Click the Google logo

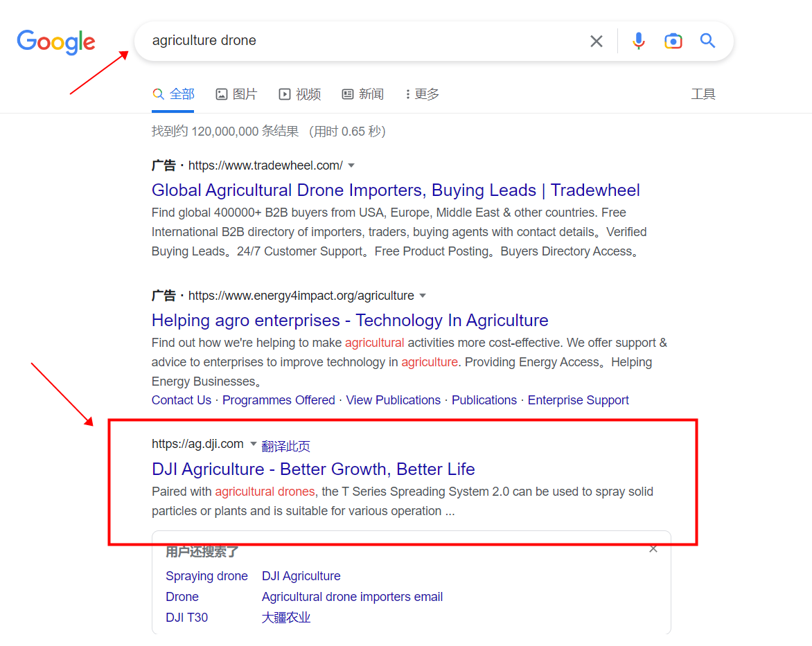click(56, 42)
